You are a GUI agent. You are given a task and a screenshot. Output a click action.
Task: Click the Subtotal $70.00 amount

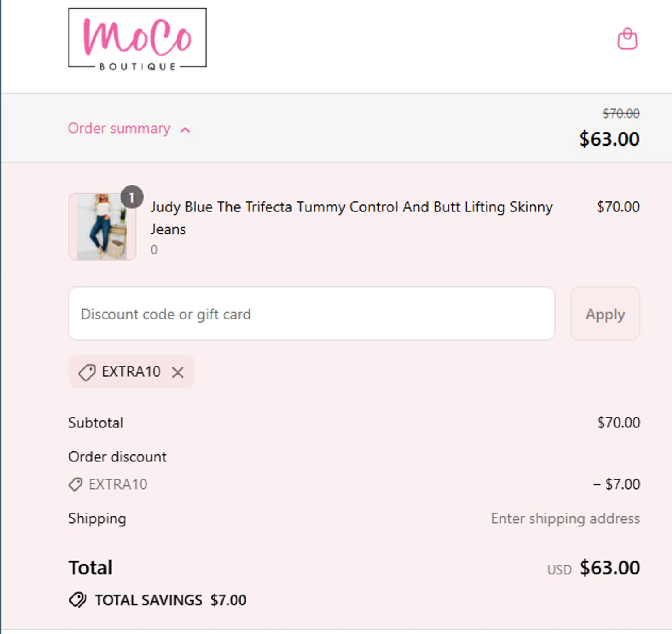[x=618, y=423]
